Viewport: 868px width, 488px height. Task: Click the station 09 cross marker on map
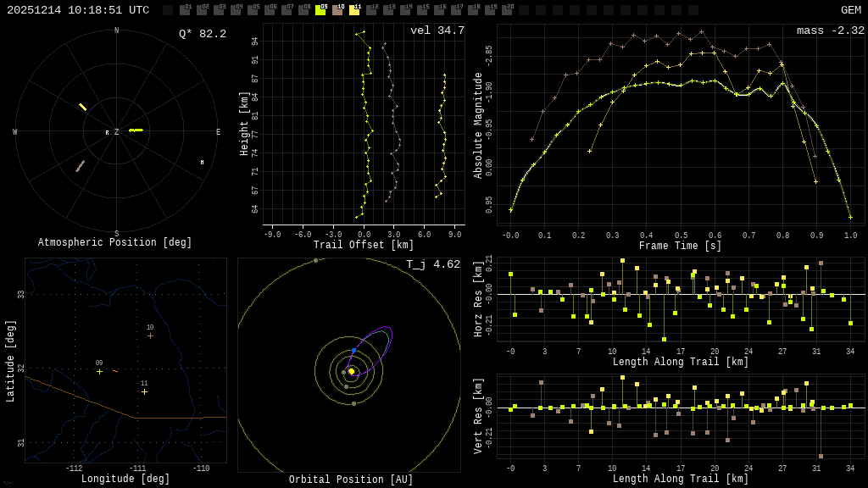tap(99, 371)
